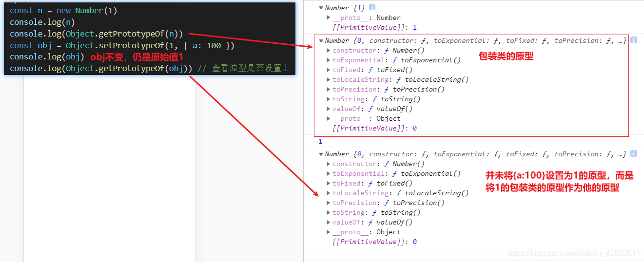Click info icon of Number {0…} below logged 1
Image resolution: width=644 pixels, height=262 pixels.
point(634,153)
